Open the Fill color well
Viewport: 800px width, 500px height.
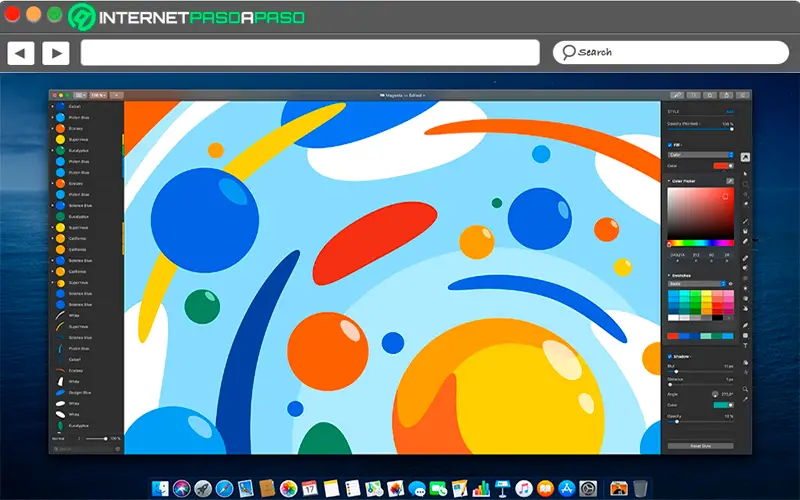tap(723, 166)
